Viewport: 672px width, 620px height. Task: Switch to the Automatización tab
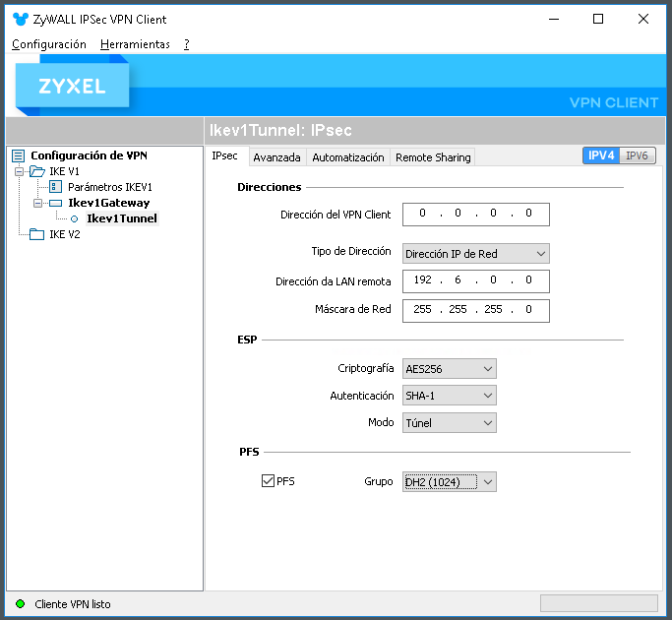coord(348,157)
